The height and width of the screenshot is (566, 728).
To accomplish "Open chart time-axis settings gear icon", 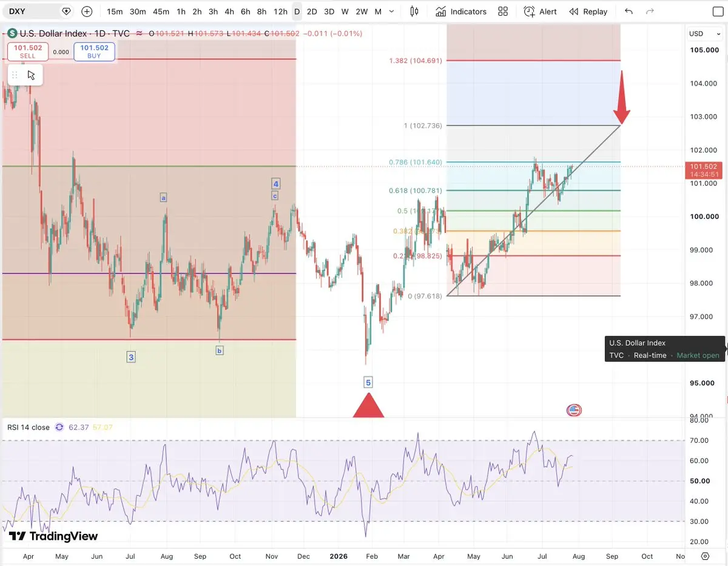I will click(705, 556).
